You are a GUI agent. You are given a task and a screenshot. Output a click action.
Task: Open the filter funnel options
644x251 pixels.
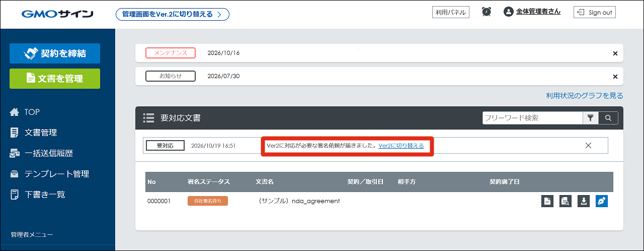pos(590,118)
